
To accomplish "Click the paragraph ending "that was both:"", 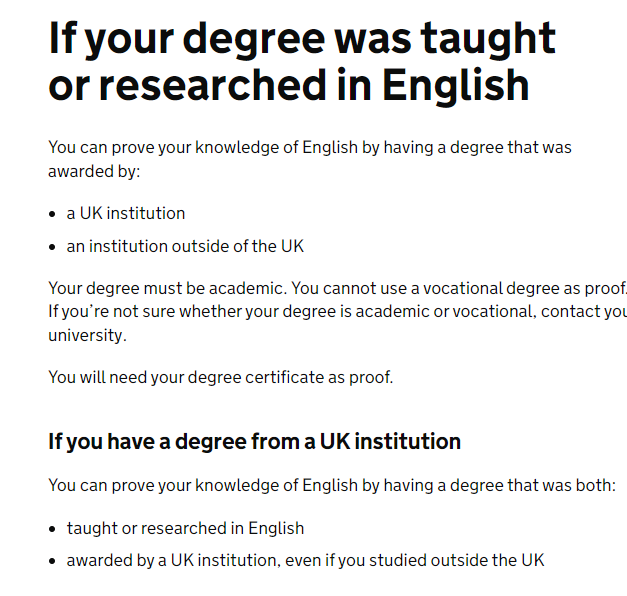I will (x=332, y=485).
